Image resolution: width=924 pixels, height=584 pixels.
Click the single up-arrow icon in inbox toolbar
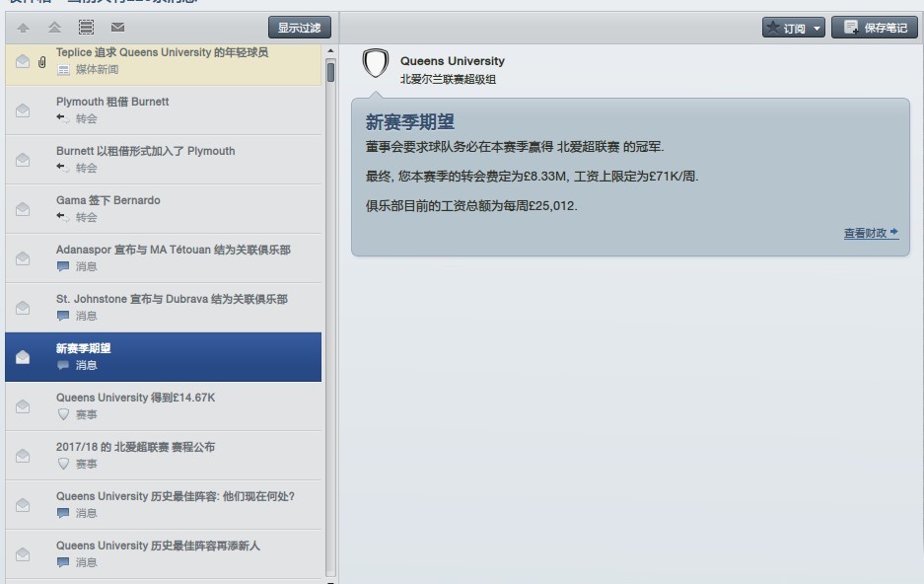point(23,28)
